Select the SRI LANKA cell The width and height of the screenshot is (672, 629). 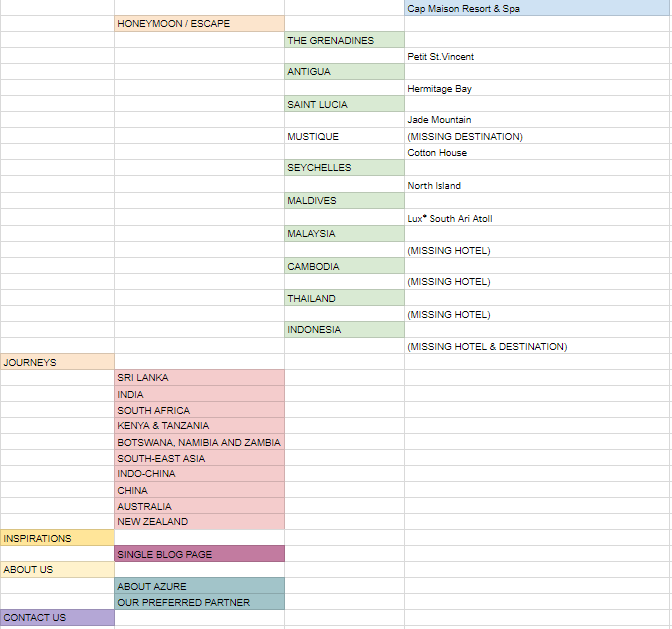tap(199, 377)
